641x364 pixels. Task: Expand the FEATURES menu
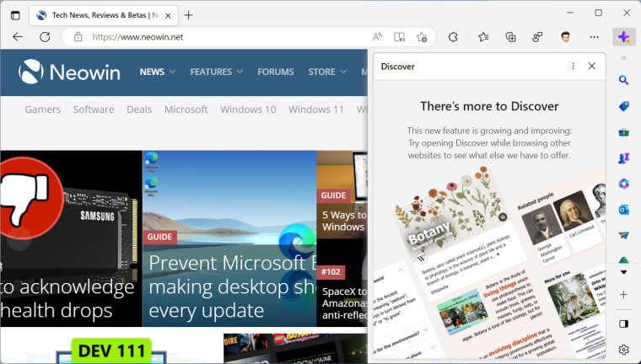click(216, 72)
